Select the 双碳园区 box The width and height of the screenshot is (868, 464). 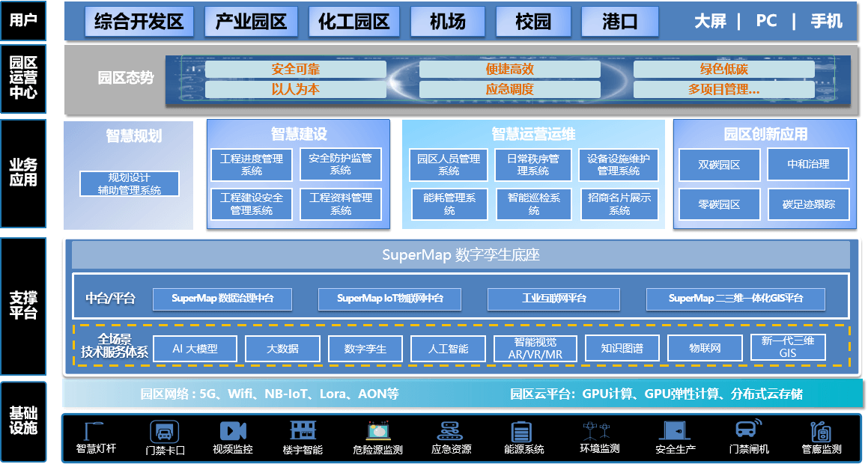click(719, 164)
